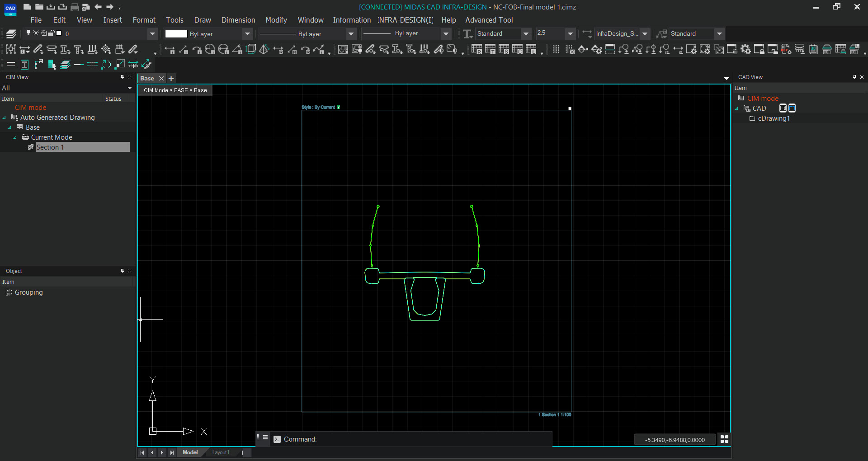Open the color ByLayer dropdown
The height and width of the screenshot is (461, 868).
pyautogui.click(x=247, y=33)
